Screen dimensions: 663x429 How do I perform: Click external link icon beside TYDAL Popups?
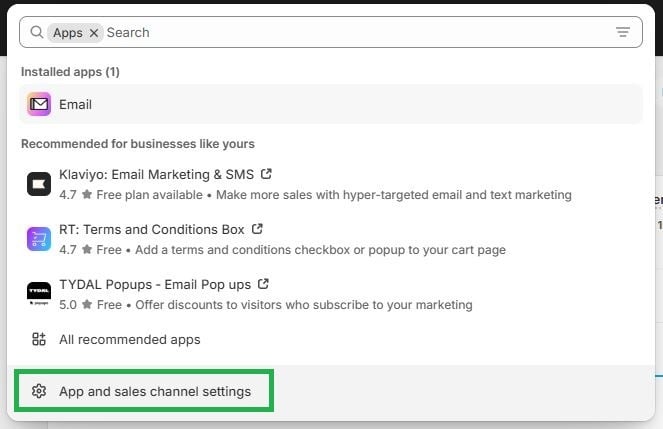click(x=263, y=284)
